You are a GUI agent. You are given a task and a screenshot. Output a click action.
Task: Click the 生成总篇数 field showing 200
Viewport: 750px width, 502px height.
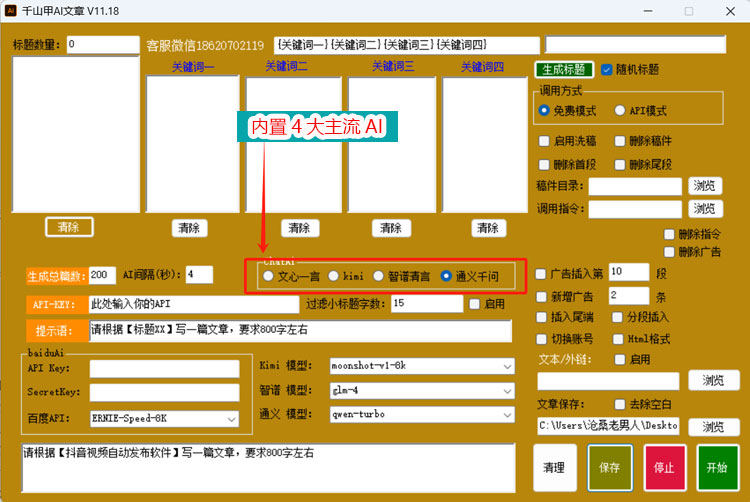[102, 275]
